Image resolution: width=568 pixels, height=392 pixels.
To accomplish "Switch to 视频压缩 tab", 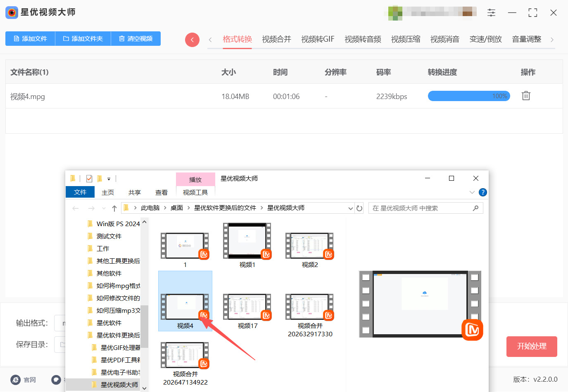I will point(406,39).
